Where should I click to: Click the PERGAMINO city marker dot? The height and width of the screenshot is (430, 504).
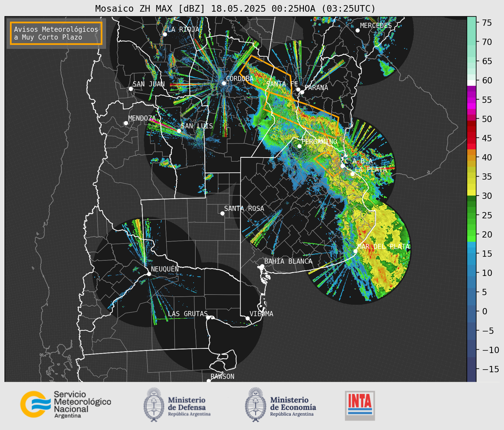pyautogui.click(x=300, y=146)
